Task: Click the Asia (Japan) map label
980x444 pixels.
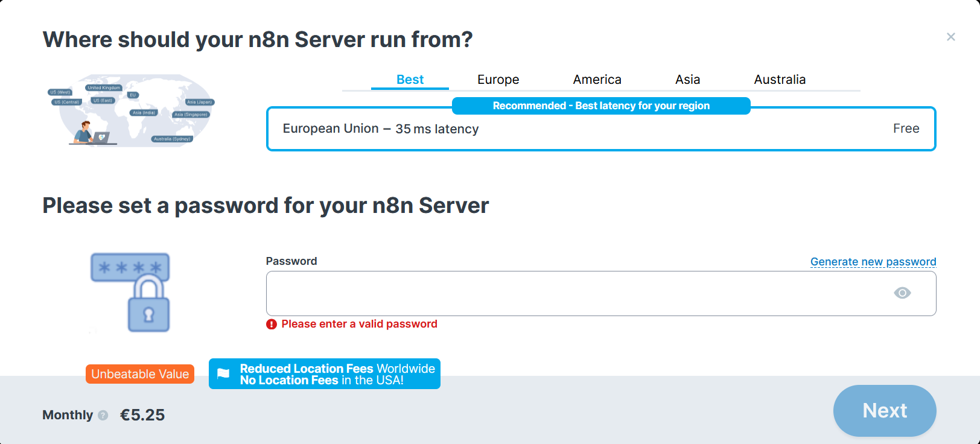Action: (x=199, y=102)
